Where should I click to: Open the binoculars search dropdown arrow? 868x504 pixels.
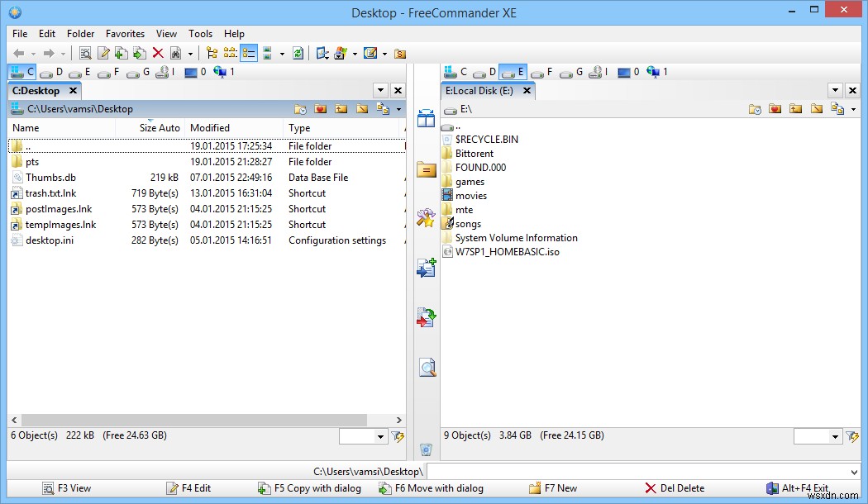(x=190, y=54)
